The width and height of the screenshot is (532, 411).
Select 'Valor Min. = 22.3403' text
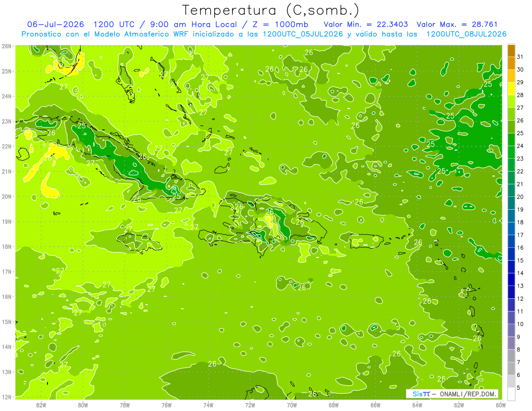click(x=366, y=24)
